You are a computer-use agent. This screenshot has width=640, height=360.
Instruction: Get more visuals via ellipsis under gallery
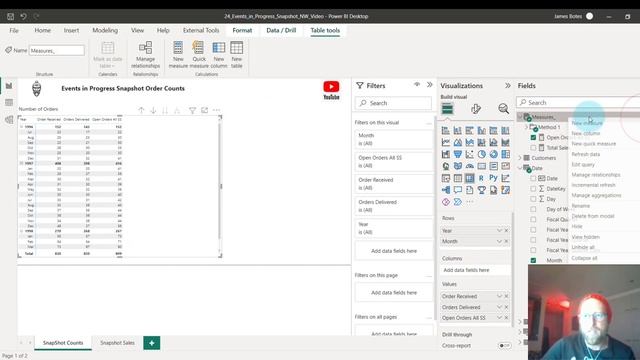(x=469, y=202)
